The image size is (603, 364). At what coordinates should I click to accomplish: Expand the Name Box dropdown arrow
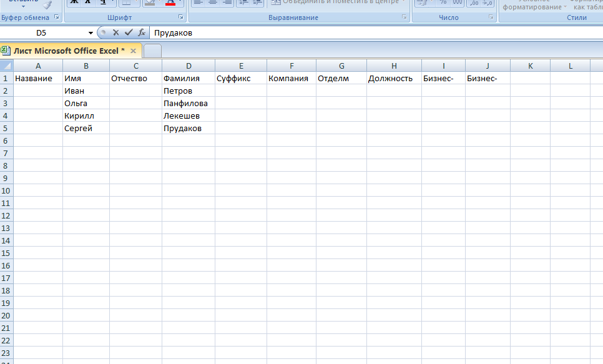point(91,33)
